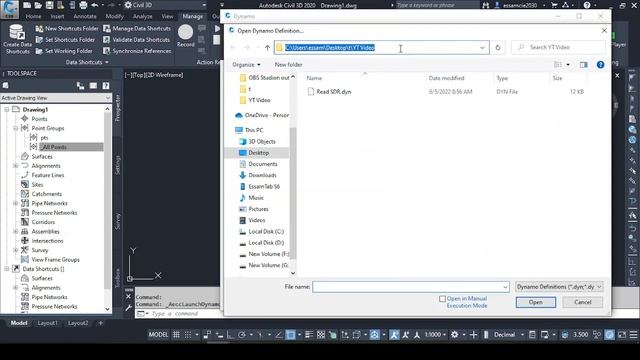Screen dimensions: 640x360
Task: Open Documents in navigation pane
Action: pyautogui.click(x=262, y=164)
